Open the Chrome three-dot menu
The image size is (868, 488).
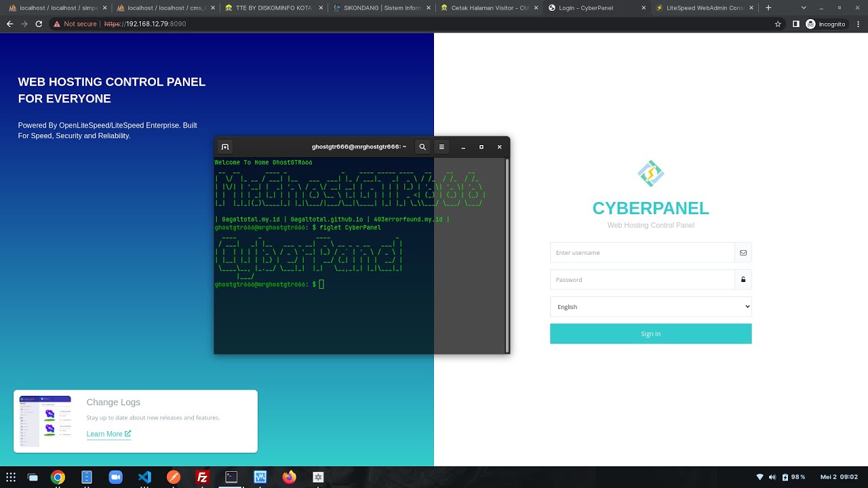point(858,24)
